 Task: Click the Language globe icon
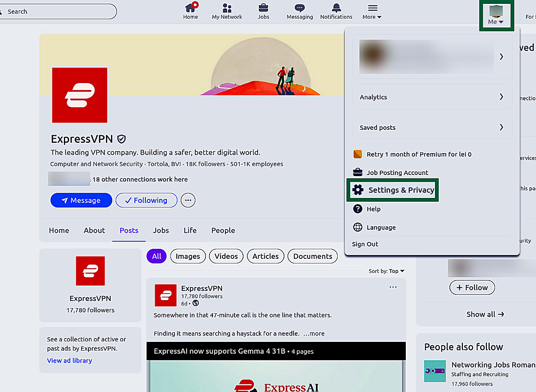(358, 227)
